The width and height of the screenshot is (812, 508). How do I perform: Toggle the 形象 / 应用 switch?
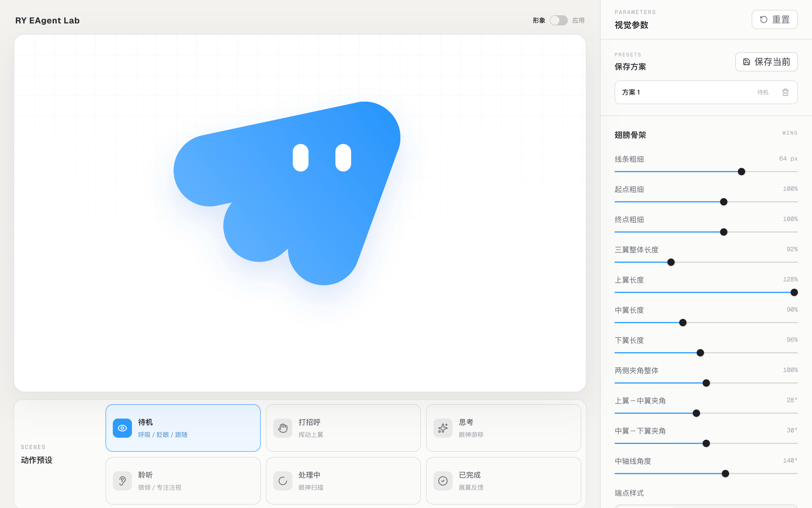tap(559, 21)
